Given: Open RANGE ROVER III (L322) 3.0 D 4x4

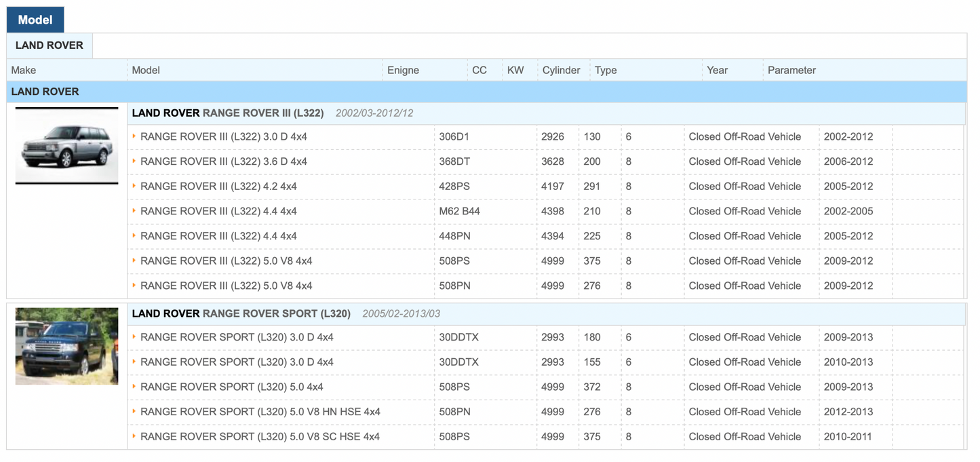Looking at the screenshot, I should [224, 136].
